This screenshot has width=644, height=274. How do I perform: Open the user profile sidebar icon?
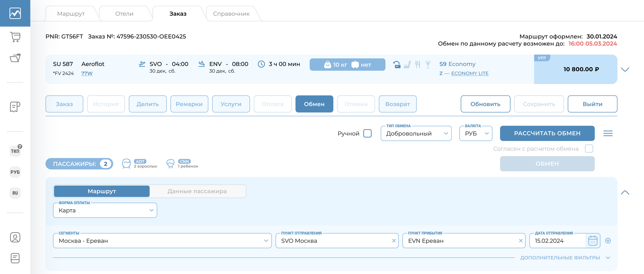[15, 237]
